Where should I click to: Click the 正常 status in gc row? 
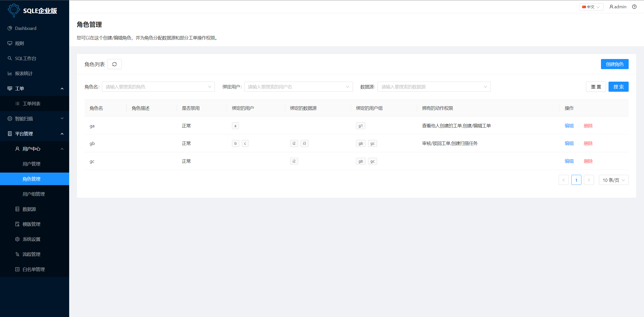click(x=186, y=161)
